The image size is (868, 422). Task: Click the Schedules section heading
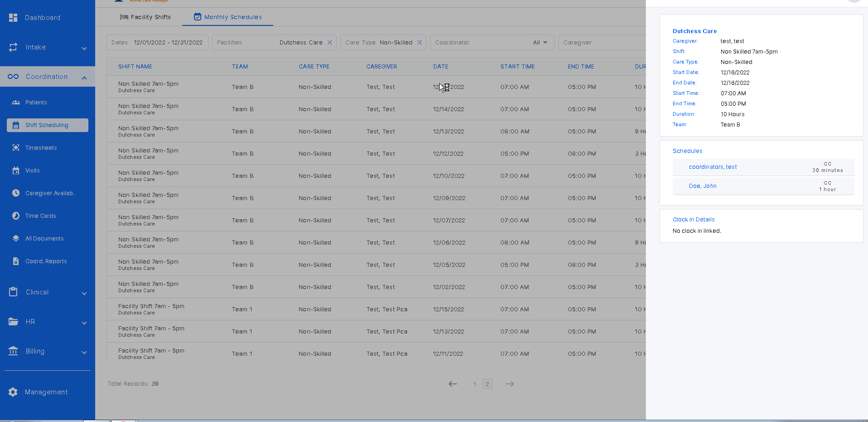pyautogui.click(x=688, y=151)
